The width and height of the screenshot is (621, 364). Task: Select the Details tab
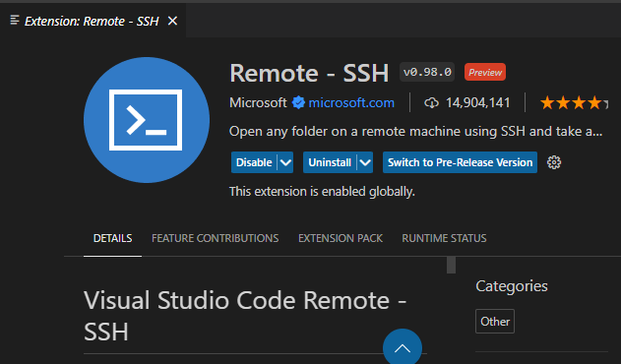[112, 238]
